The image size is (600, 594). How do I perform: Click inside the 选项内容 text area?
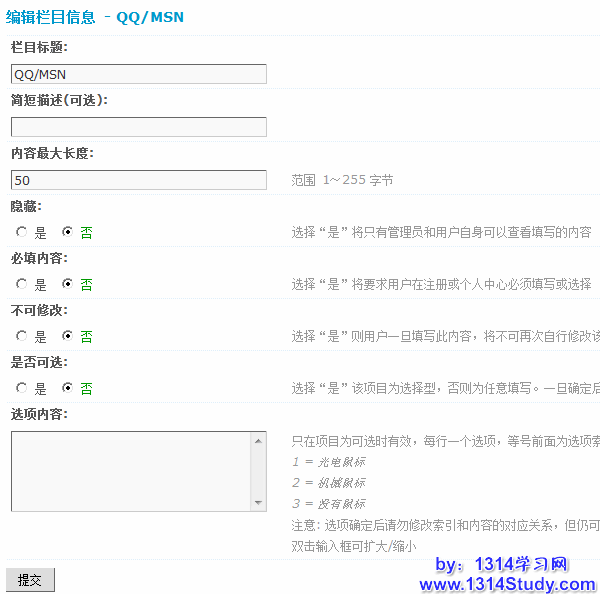pos(130,471)
